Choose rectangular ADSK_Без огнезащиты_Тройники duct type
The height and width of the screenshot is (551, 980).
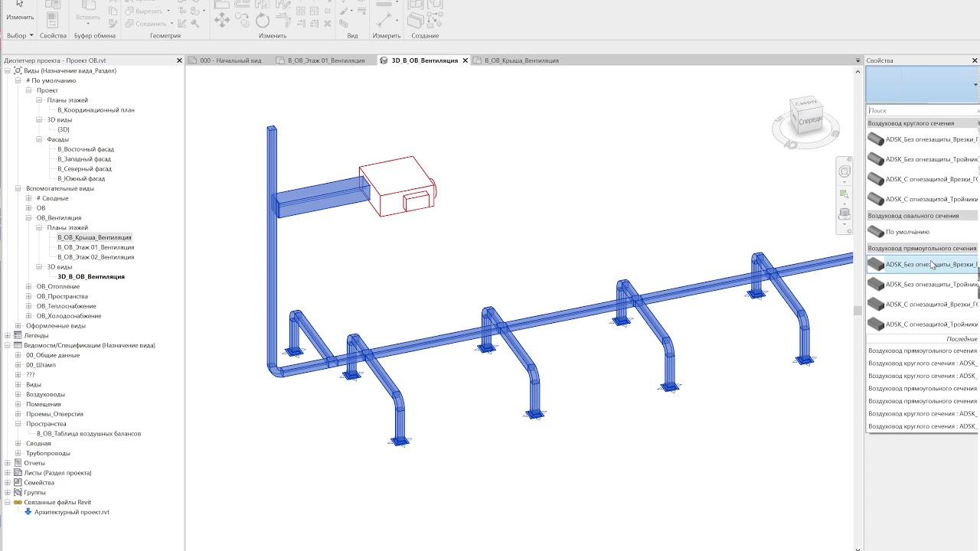tap(923, 285)
